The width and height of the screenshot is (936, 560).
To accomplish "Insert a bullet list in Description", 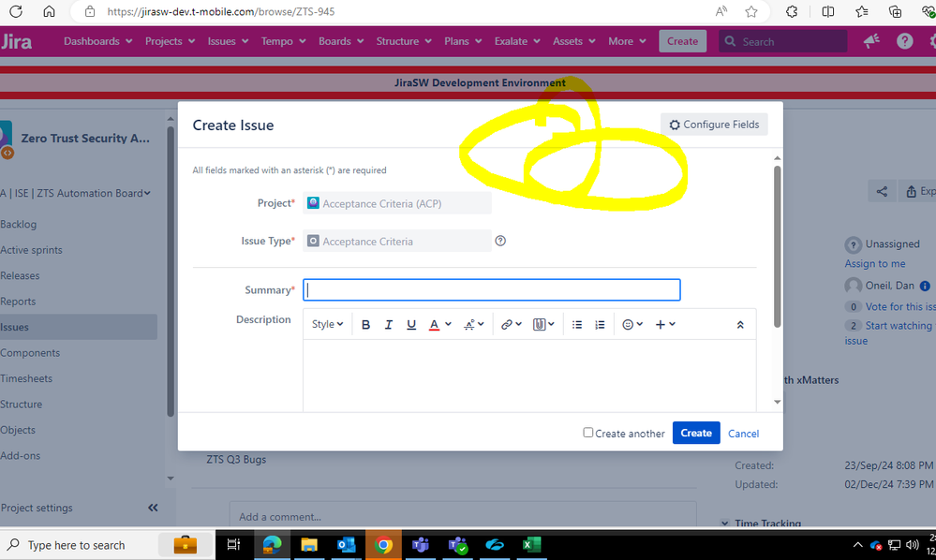I will [576, 324].
